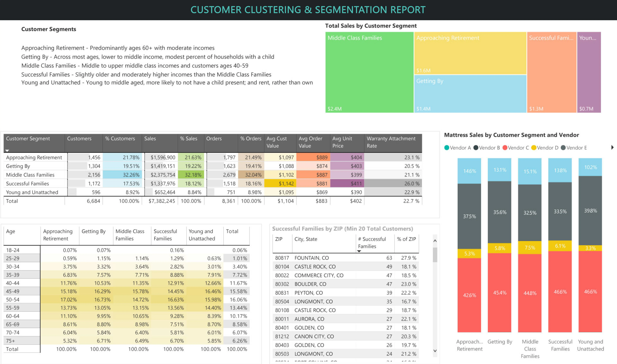The height and width of the screenshot is (364, 617).
Task: Click the Vendor E legend marker
Action: pyautogui.click(x=563, y=148)
